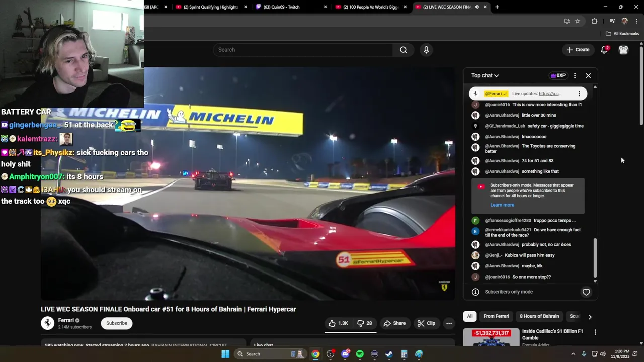Viewport: 644px width, 362px height.
Task: Start voice search with the microphone icon
Action: 426,50
